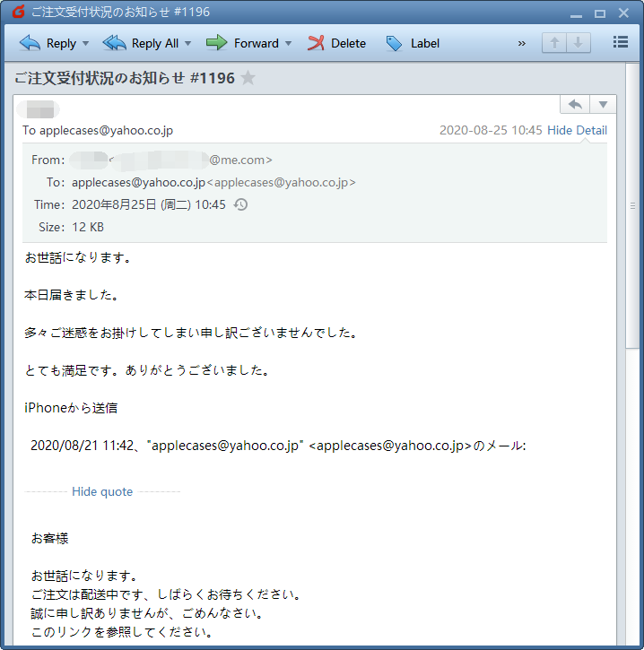Expand the Forward dropdown arrow
Viewport: 644px width, 650px height.
pyautogui.click(x=288, y=43)
